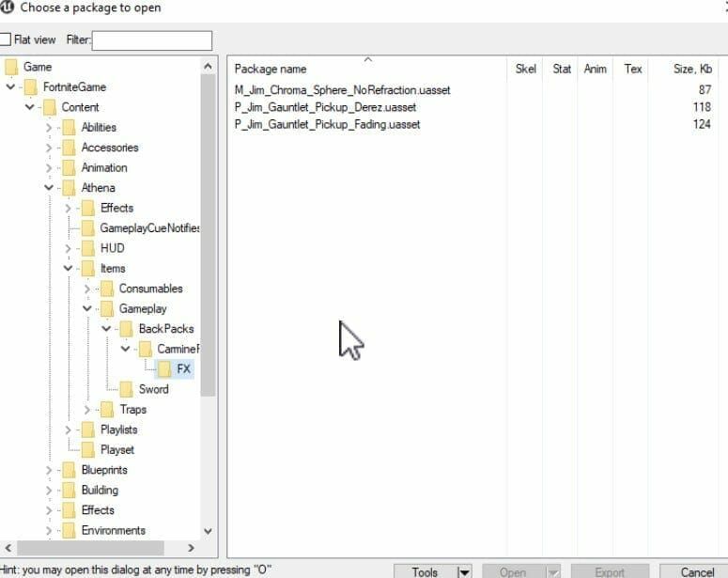728x578 pixels.
Task: Click the Sword folder icon
Action: 126,389
